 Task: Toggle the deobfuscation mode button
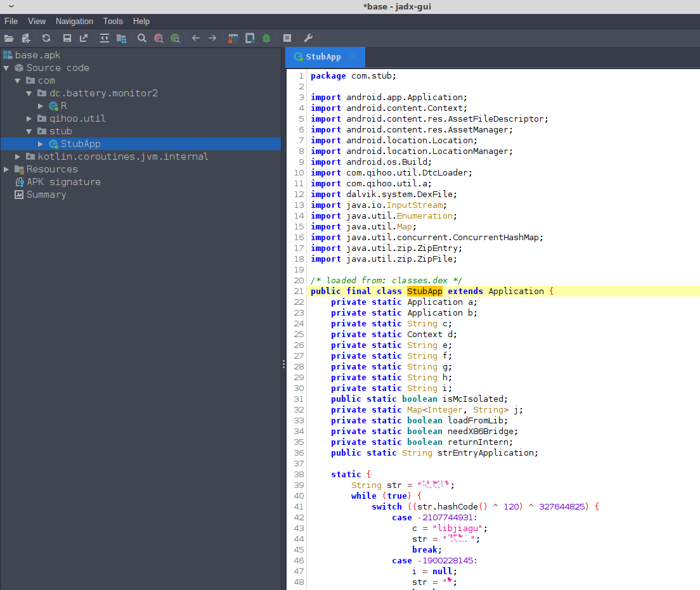click(x=233, y=38)
